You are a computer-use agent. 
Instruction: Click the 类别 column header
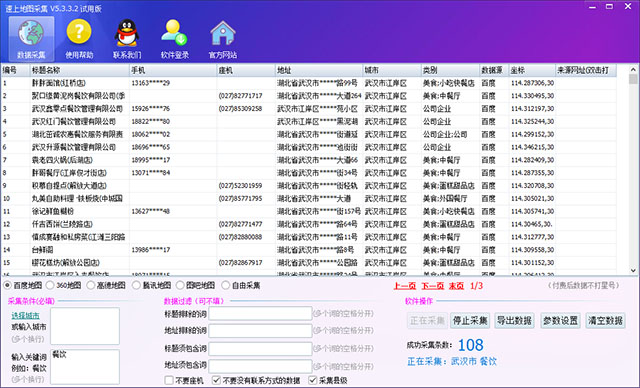coord(450,70)
